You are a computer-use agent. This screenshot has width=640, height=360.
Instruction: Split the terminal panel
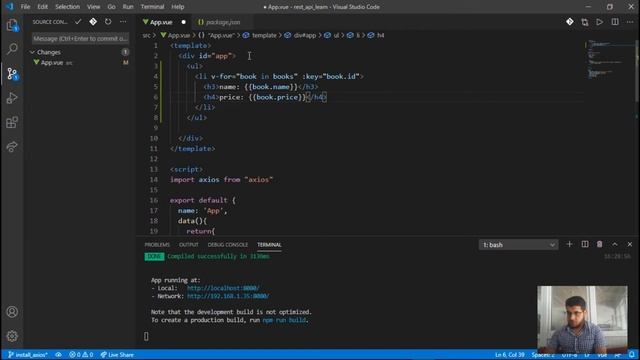(585, 244)
